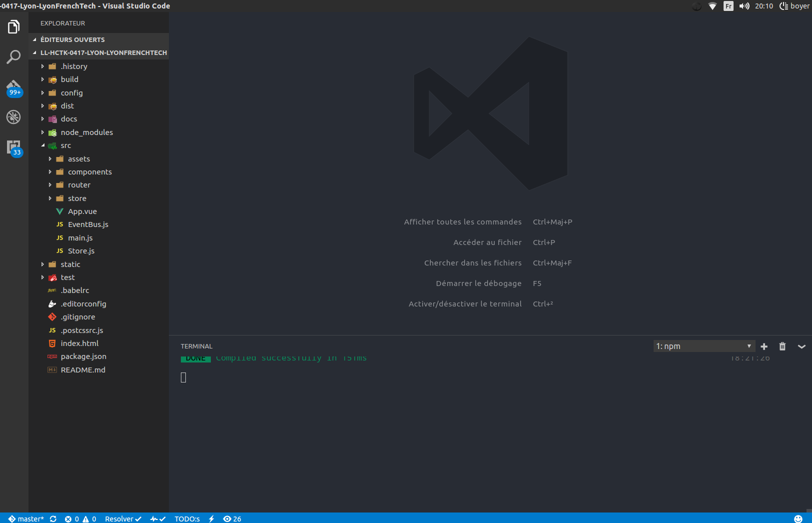Open the boyer session menu

pos(795,6)
